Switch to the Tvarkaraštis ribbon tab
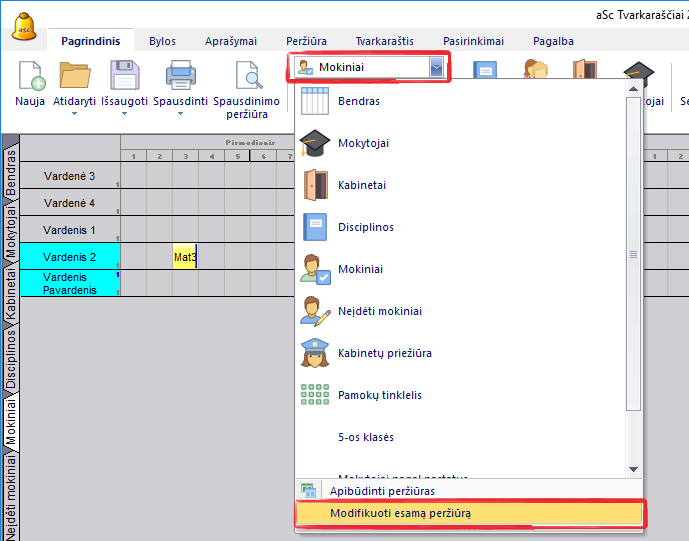Viewport: 689px width, 541px height. [x=384, y=41]
